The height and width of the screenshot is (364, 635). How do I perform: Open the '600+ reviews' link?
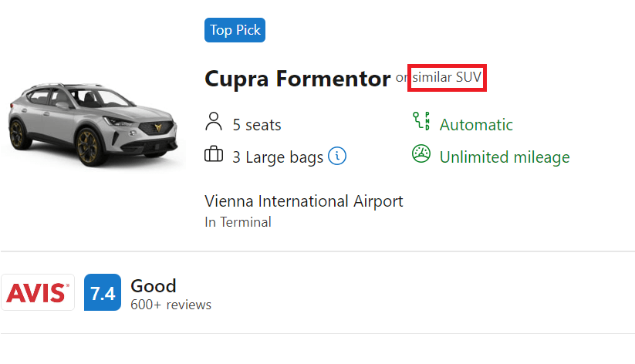(171, 305)
